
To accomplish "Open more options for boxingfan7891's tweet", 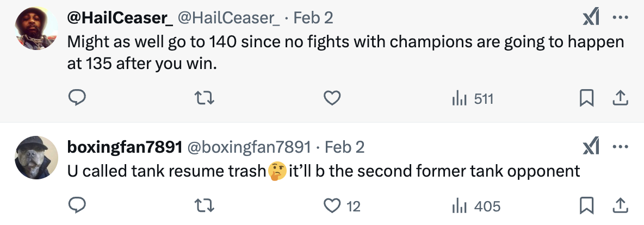I will 620,147.
